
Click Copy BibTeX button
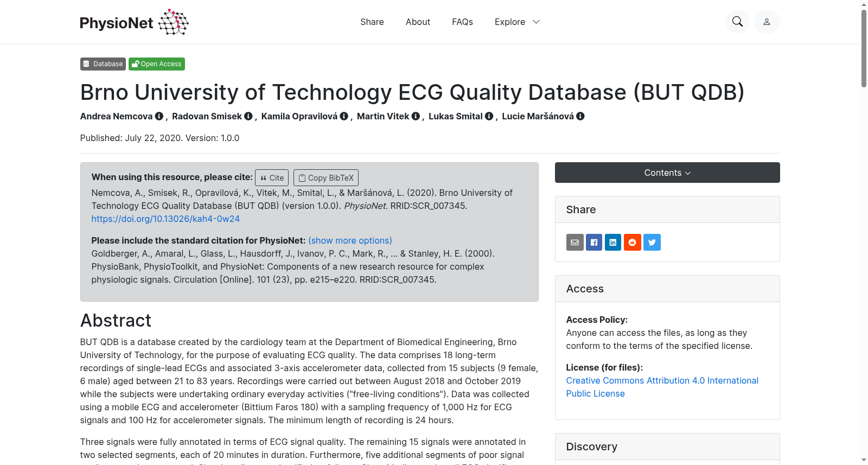[x=326, y=178]
